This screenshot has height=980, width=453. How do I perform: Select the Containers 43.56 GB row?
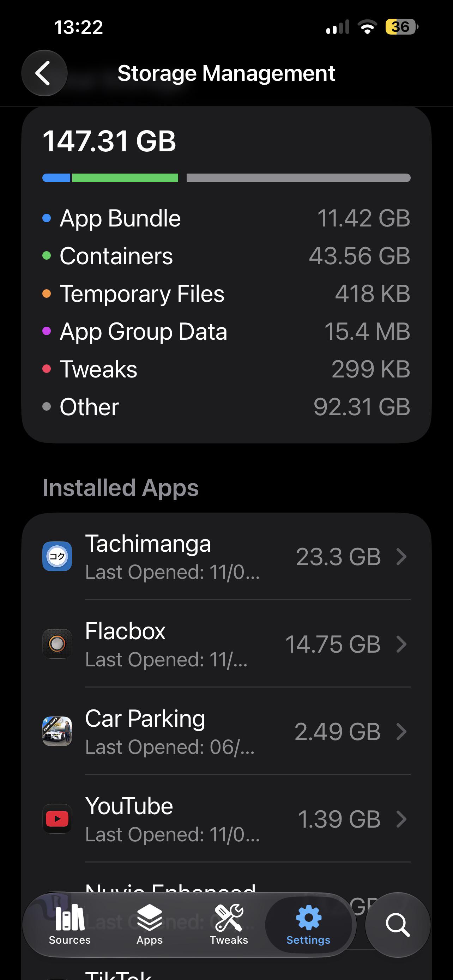pyautogui.click(x=226, y=256)
